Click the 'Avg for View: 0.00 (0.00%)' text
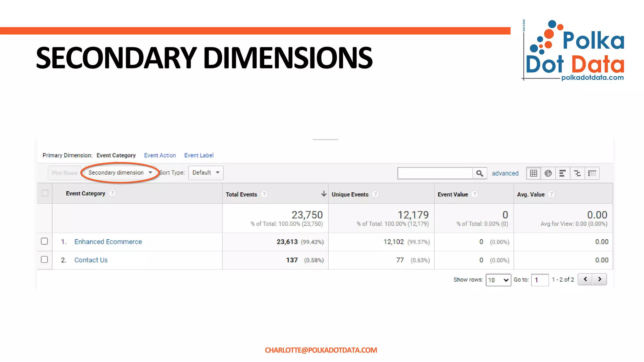The height and width of the screenshot is (362, 644). point(574,224)
